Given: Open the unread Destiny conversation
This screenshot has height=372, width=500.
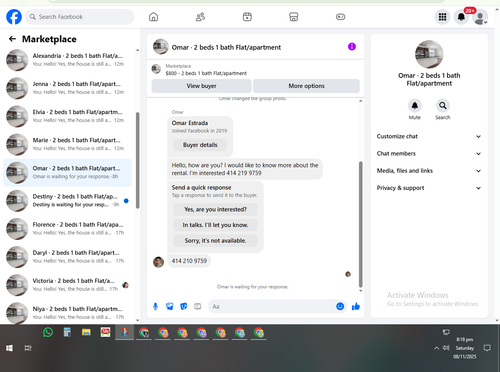Looking at the screenshot, I should [67, 201].
